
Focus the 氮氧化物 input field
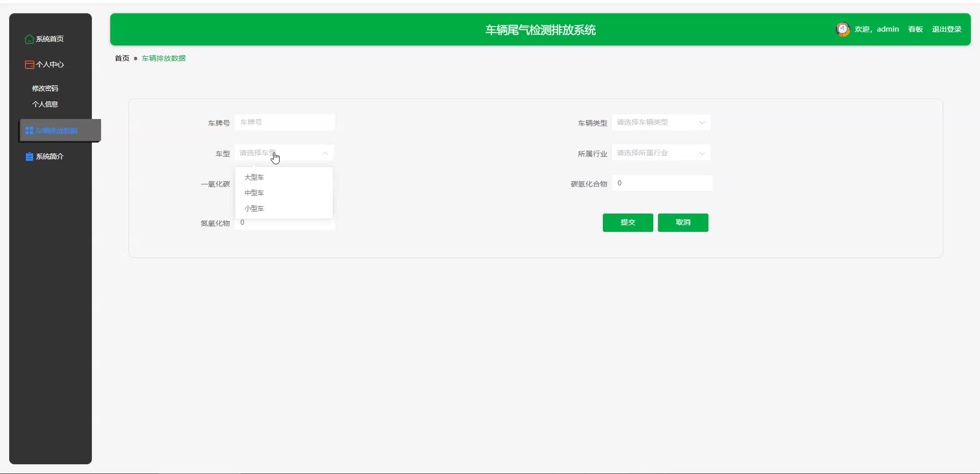point(285,224)
